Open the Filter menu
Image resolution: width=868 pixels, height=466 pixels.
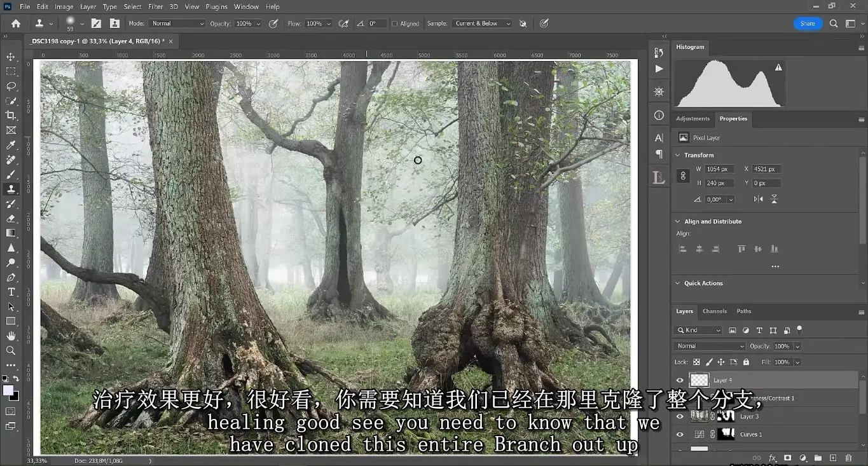tap(156, 6)
